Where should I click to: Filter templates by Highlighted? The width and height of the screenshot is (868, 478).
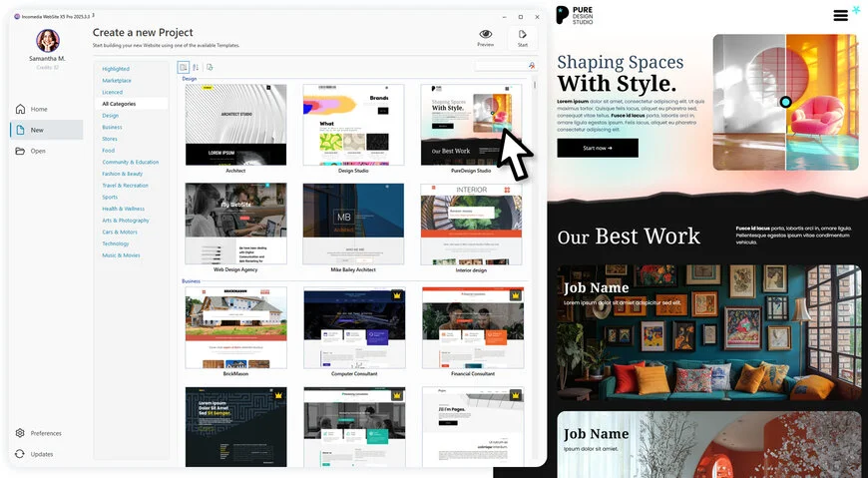click(x=116, y=69)
